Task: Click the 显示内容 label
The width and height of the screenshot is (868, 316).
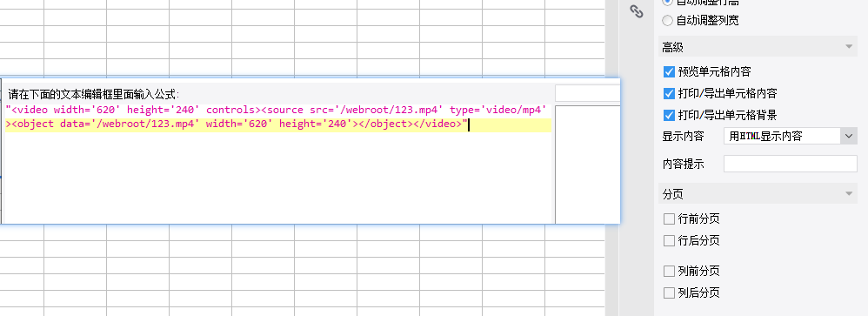Action: pos(683,137)
